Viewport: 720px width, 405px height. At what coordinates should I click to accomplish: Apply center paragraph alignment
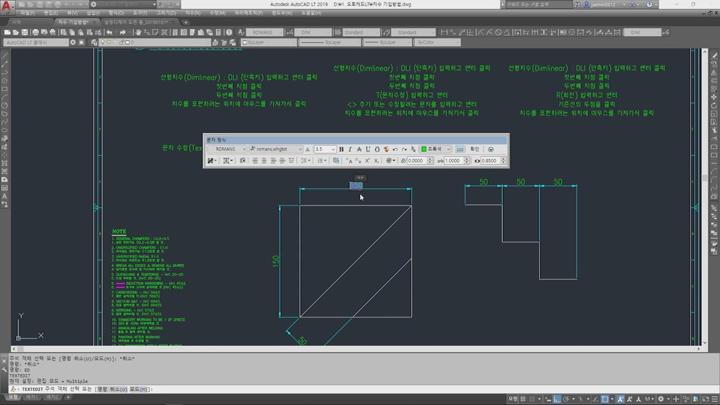[x=264, y=161]
